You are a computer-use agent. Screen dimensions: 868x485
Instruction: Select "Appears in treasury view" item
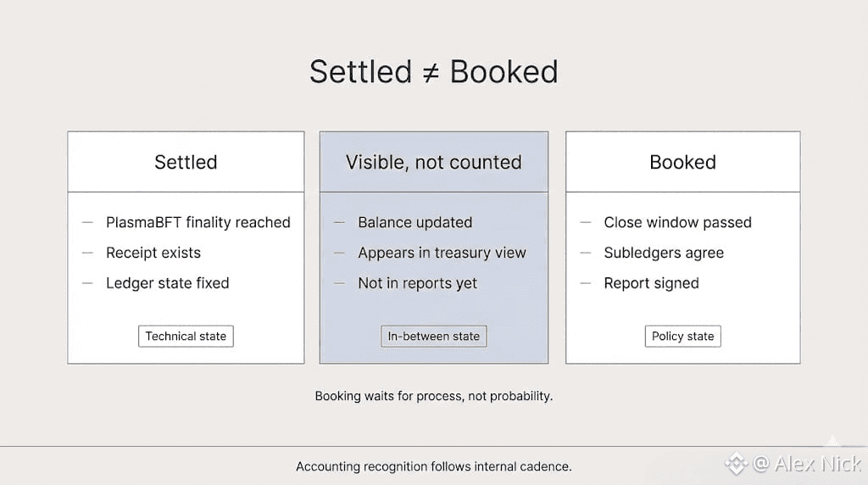coord(442,253)
